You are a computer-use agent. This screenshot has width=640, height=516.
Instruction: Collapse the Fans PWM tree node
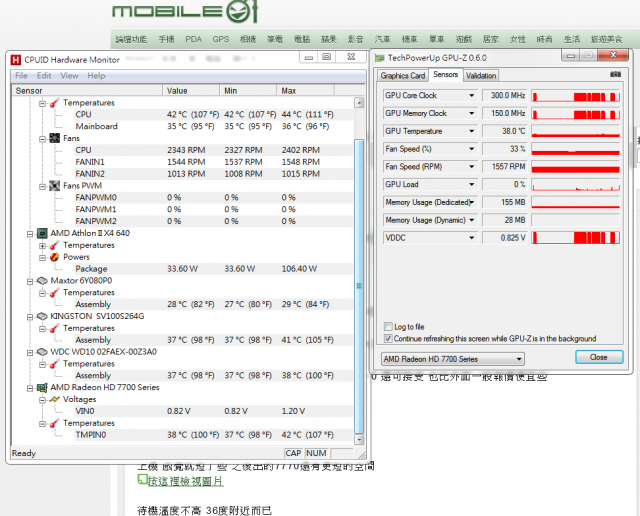[42, 187]
